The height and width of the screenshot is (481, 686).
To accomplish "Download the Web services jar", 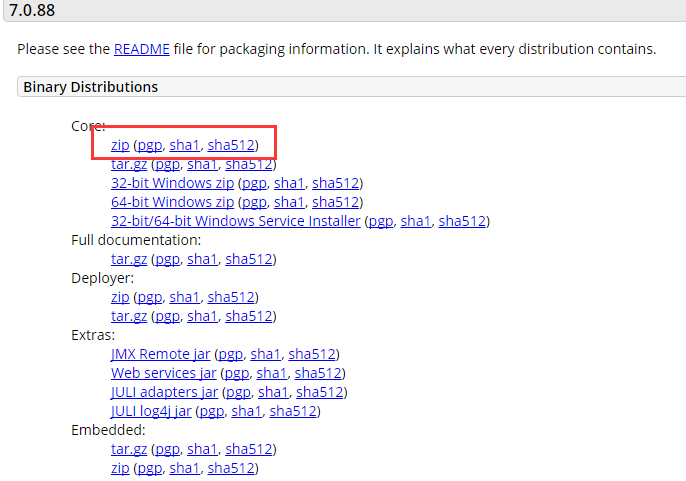I will 164,373.
